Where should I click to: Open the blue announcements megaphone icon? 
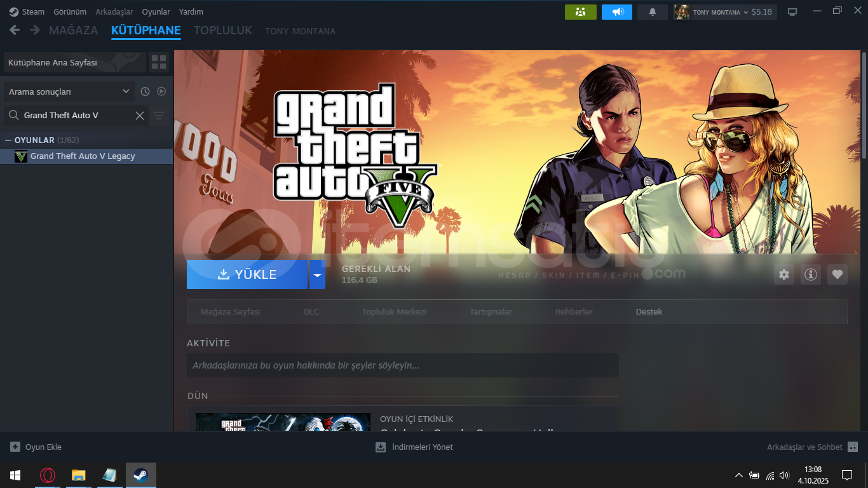click(x=617, y=12)
